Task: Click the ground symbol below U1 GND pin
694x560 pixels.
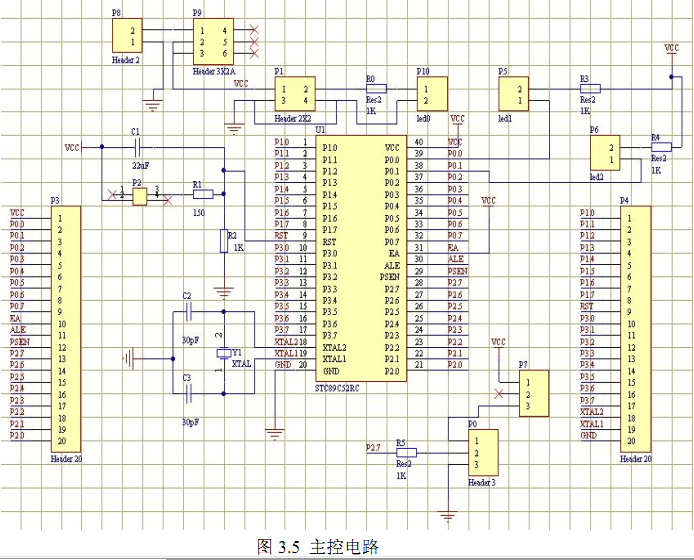Action: tap(275, 434)
